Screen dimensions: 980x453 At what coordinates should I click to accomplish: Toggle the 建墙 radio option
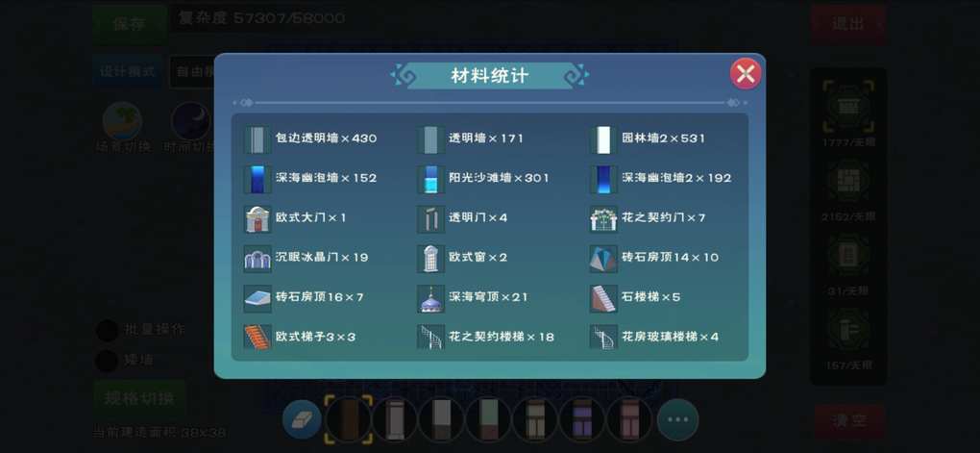(107, 361)
